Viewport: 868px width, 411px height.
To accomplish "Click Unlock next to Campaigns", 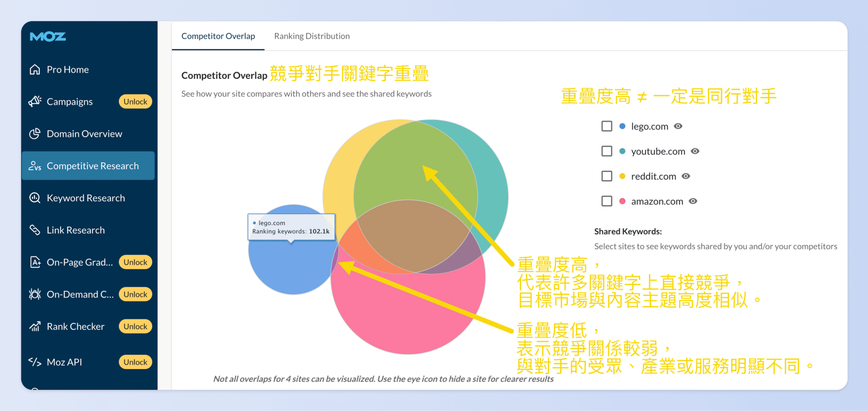I will (x=135, y=101).
